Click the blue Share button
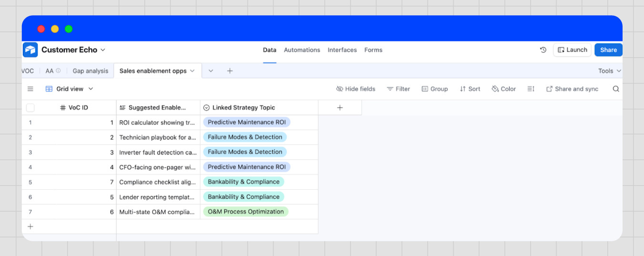Viewport: 644px width, 256px height. pyautogui.click(x=608, y=50)
